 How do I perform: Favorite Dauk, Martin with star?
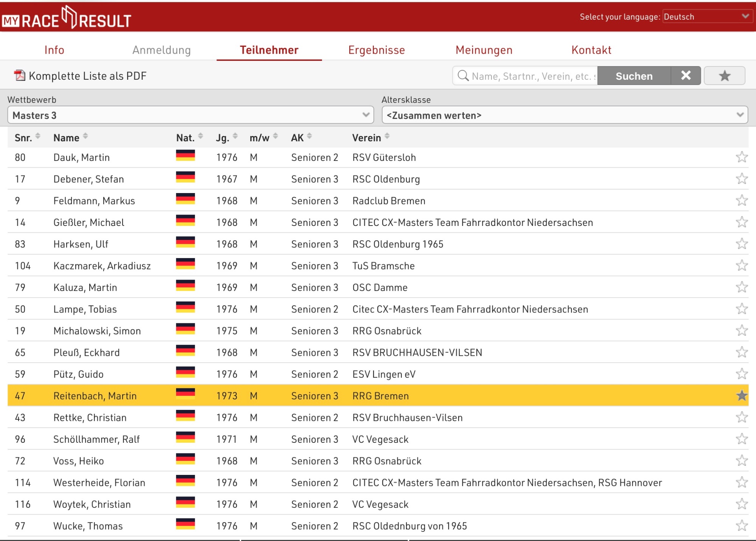742,157
